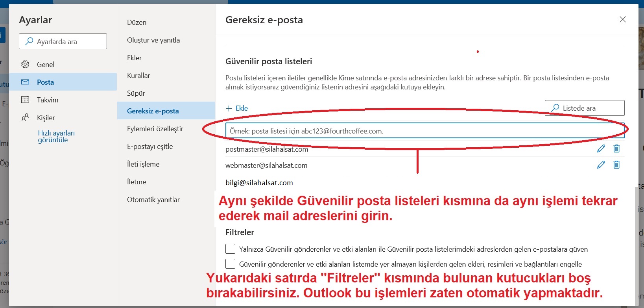This screenshot has width=644, height=308.
Task: Click the mailing list address input field
Action: (x=424, y=131)
